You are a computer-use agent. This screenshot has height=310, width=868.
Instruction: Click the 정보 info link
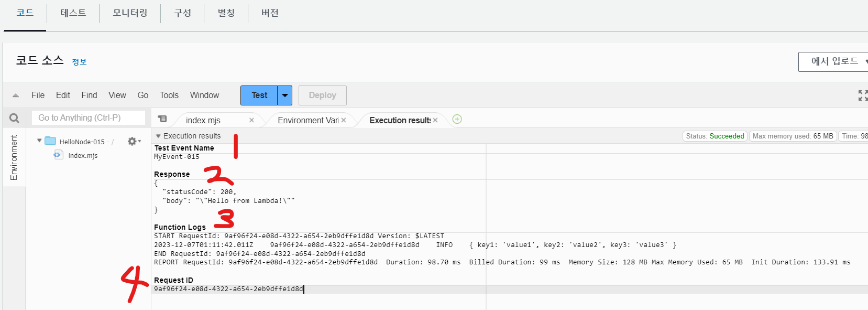[x=79, y=62]
